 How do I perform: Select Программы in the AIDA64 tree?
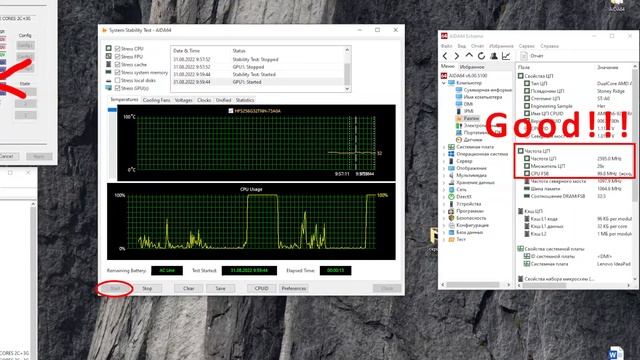point(466,211)
